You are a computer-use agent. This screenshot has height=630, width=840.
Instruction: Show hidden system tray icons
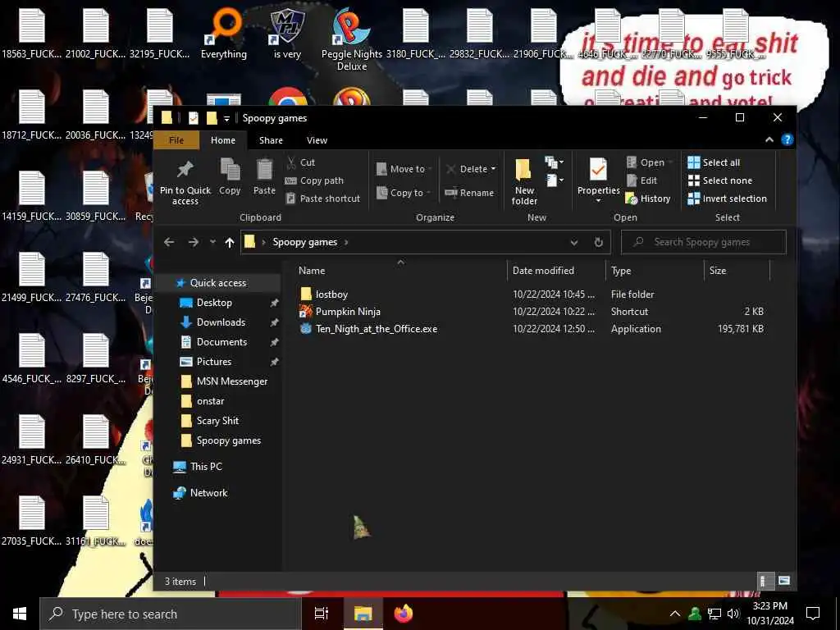coord(675,614)
